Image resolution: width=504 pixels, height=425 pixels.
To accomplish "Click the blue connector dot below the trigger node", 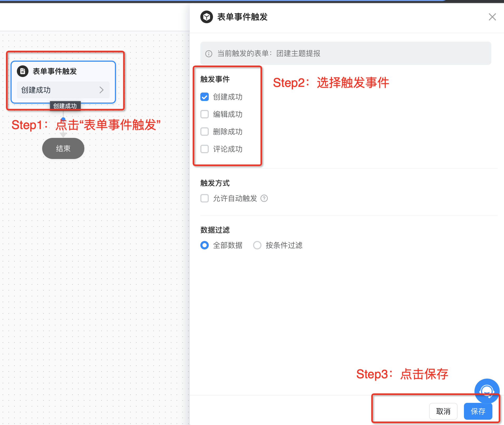I will tap(63, 119).
